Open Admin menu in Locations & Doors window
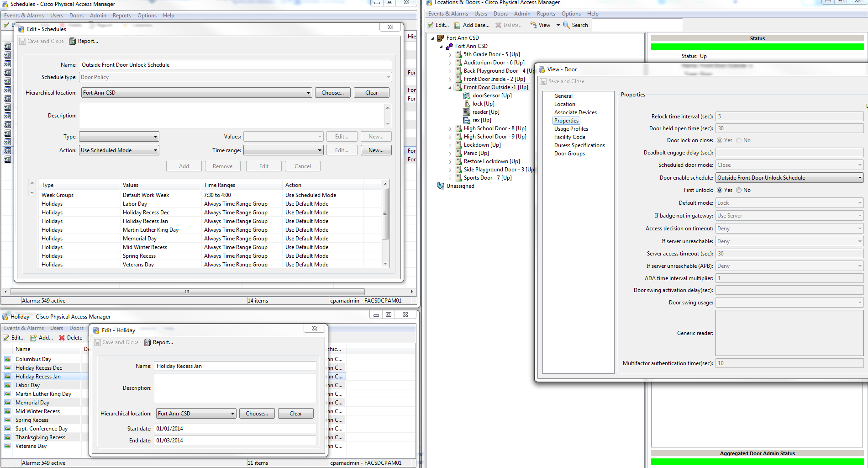The width and height of the screenshot is (868, 468). coord(522,14)
